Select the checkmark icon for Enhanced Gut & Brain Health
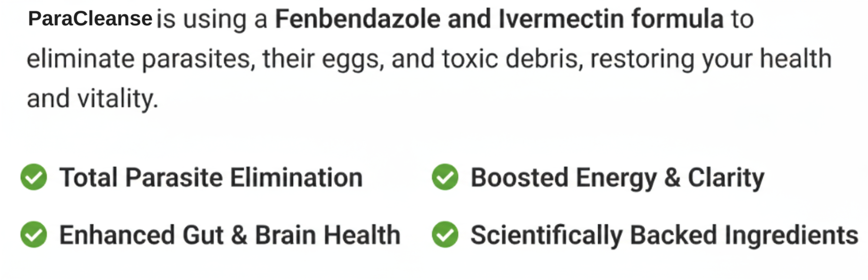Viewport: 868px width, 280px height. [x=34, y=234]
